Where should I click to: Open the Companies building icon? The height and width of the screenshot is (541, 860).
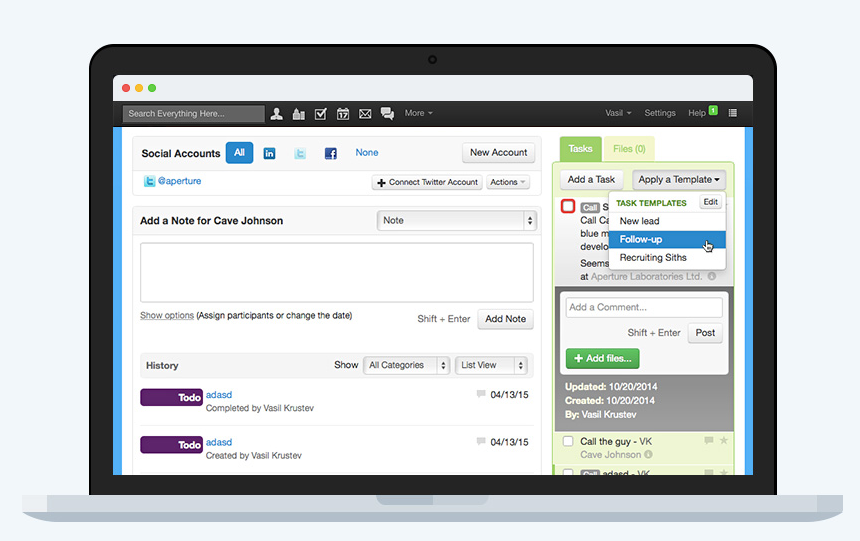pyautogui.click(x=298, y=114)
